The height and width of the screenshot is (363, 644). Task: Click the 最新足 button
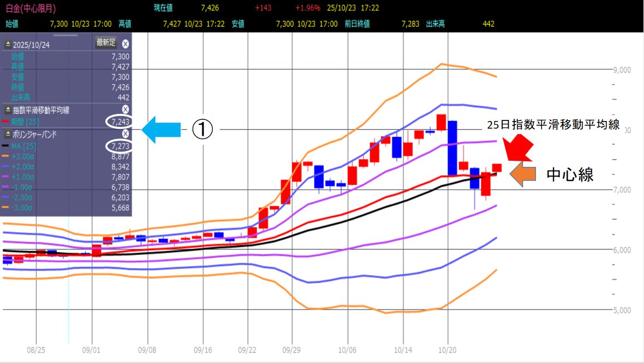106,43
